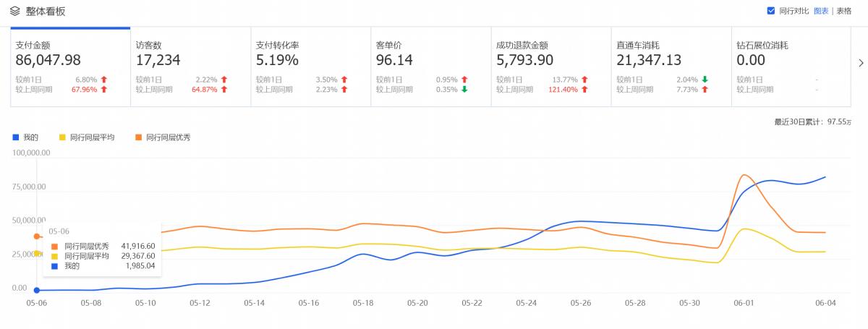Hide 同行同层优秀 orange legend series
The height and width of the screenshot is (329, 868).
coord(162,137)
